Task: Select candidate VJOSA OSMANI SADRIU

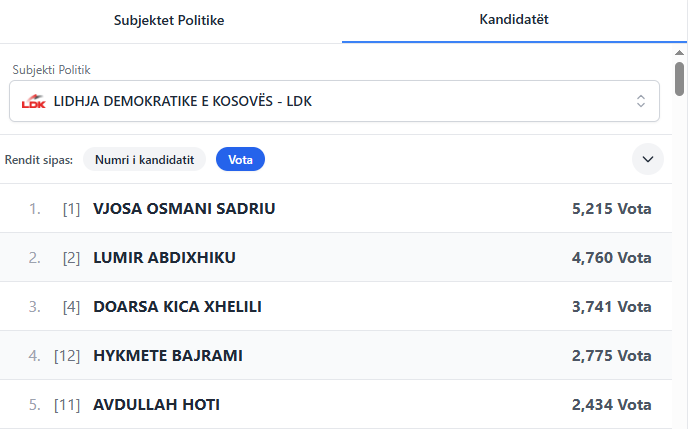Action: pyautogui.click(x=336, y=208)
